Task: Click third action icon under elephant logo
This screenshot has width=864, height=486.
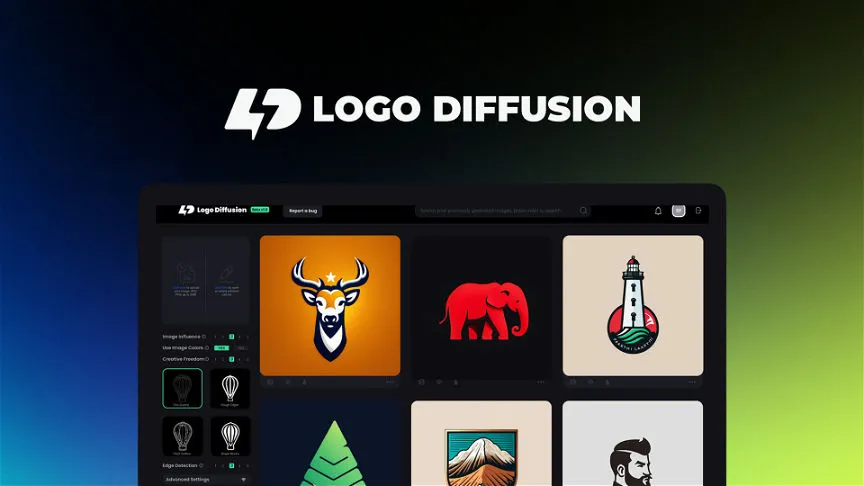Action: (x=456, y=382)
